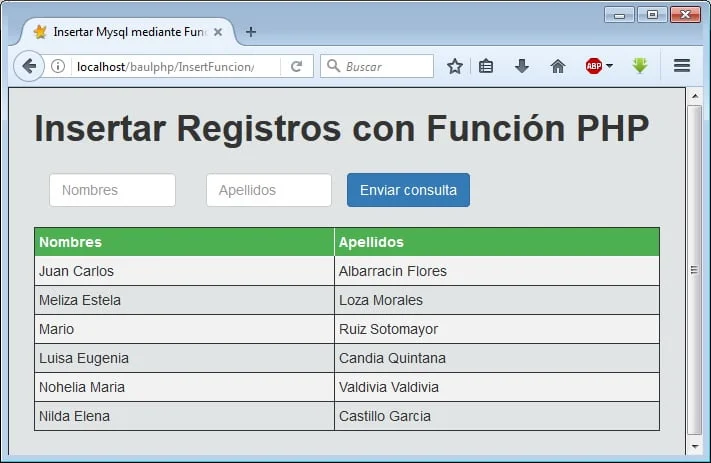Reload the page with the refresh icon
This screenshot has height=463, width=711.
coord(297,67)
